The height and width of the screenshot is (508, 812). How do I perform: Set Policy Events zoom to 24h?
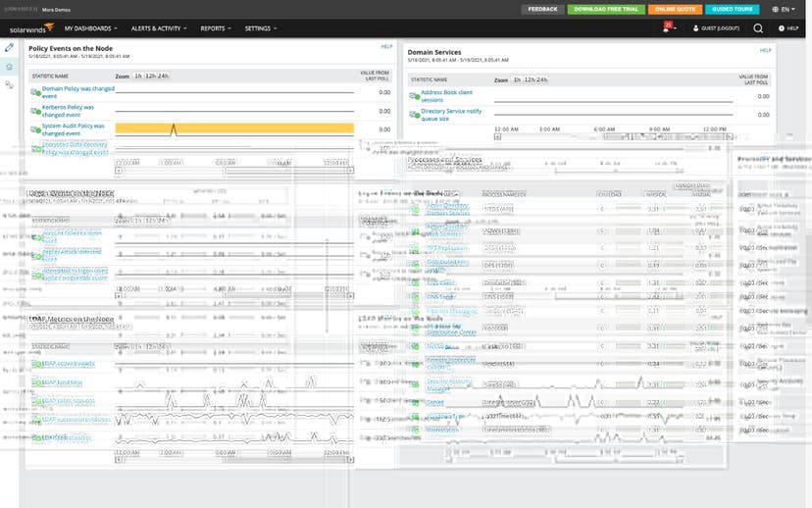[163, 76]
